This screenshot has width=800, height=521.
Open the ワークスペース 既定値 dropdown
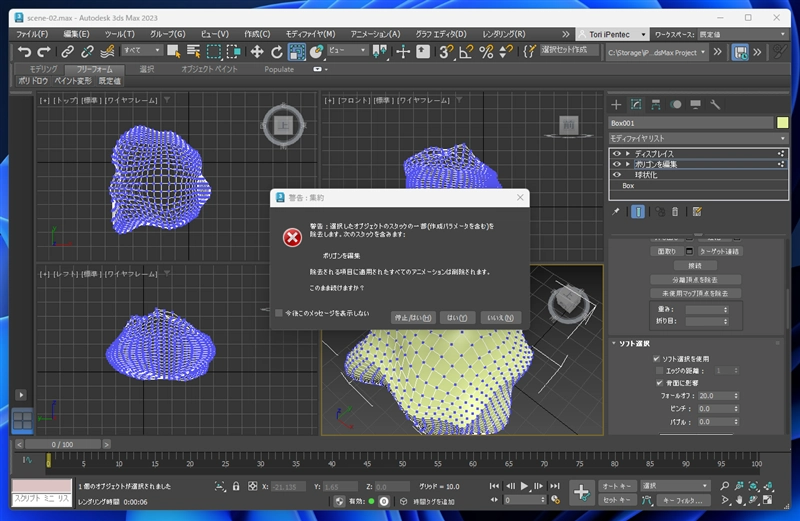[x=742, y=34]
